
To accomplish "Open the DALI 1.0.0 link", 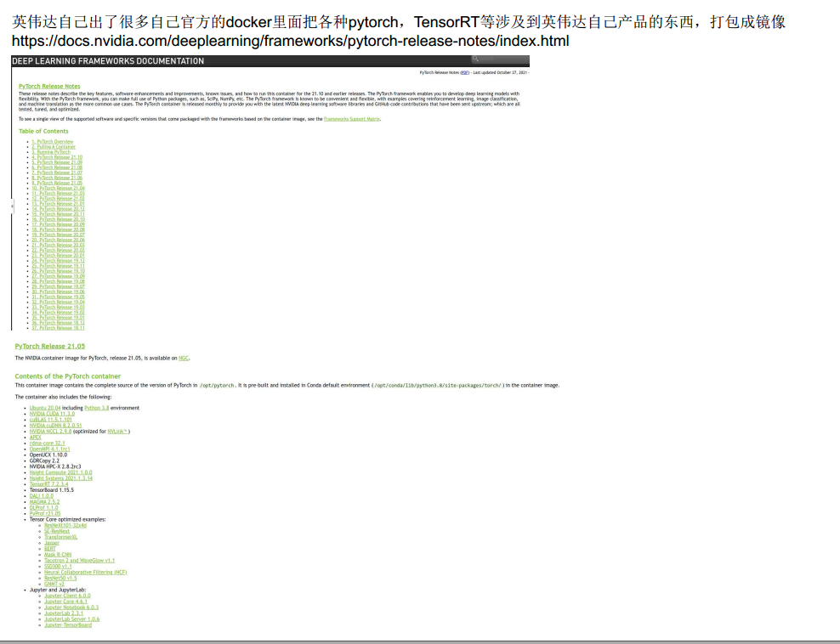I will tap(42, 496).
